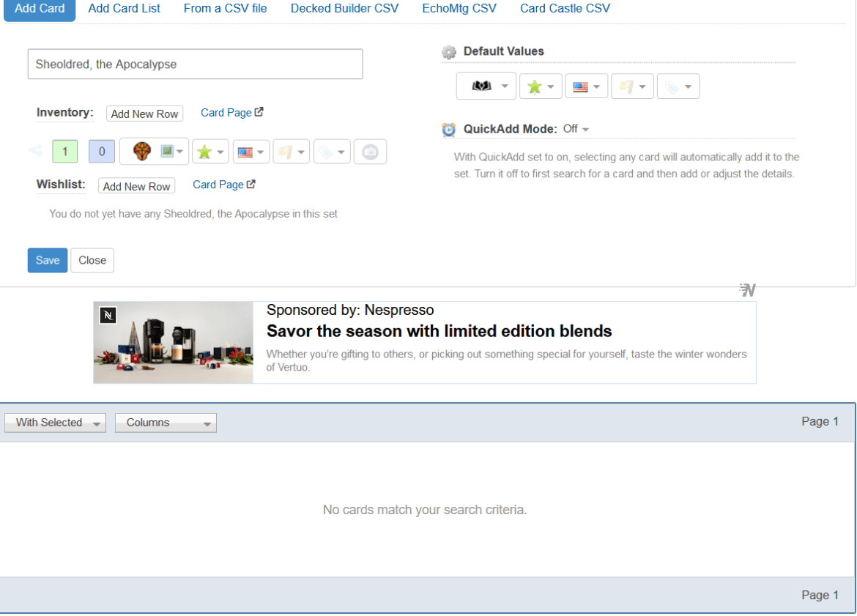This screenshot has width=857, height=616.
Task: Click the external link icon next to inventory Card Page
Action: coord(259,112)
